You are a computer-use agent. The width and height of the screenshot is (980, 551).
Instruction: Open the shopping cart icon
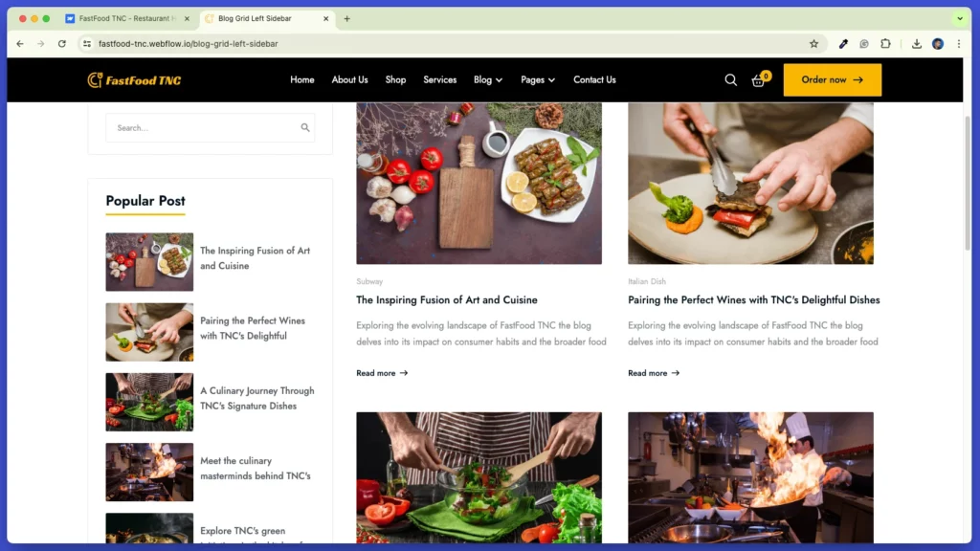tap(759, 80)
